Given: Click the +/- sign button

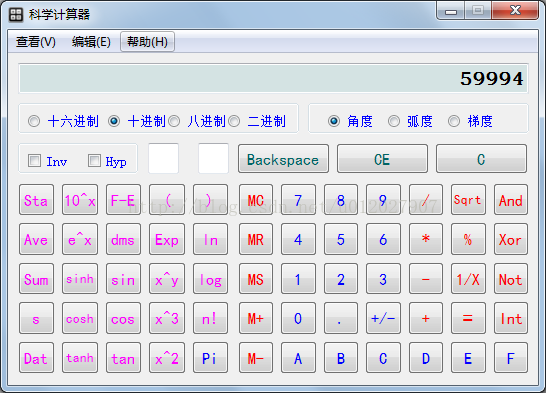Looking at the screenshot, I should click(x=383, y=318).
